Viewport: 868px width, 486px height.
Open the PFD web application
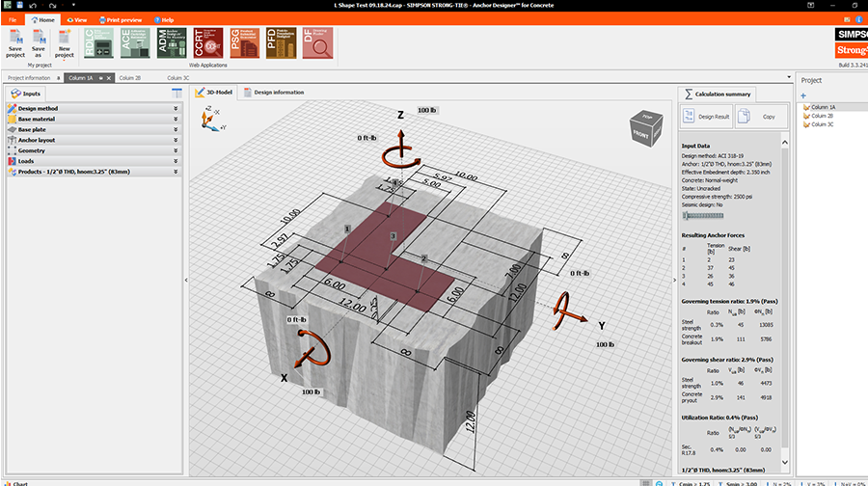click(281, 42)
